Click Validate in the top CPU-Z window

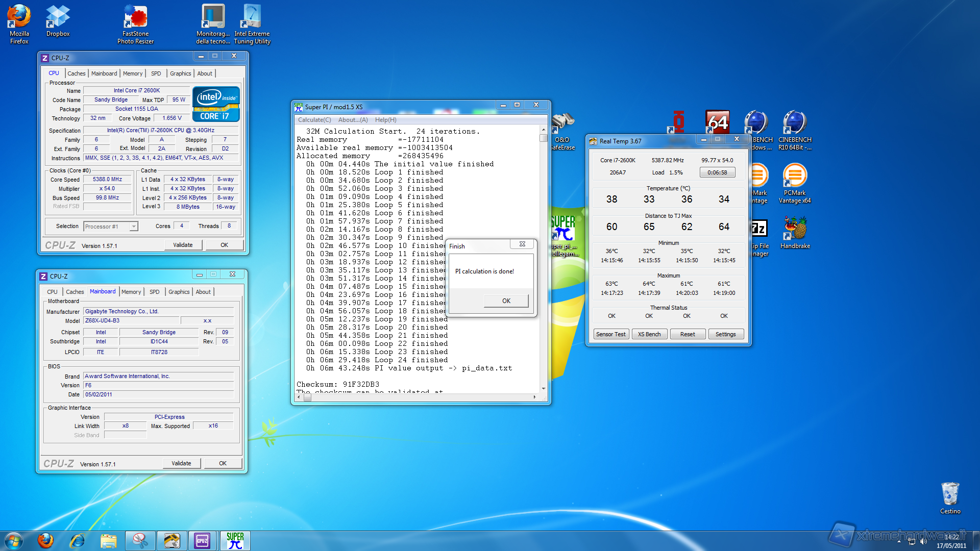coord(183,245)
